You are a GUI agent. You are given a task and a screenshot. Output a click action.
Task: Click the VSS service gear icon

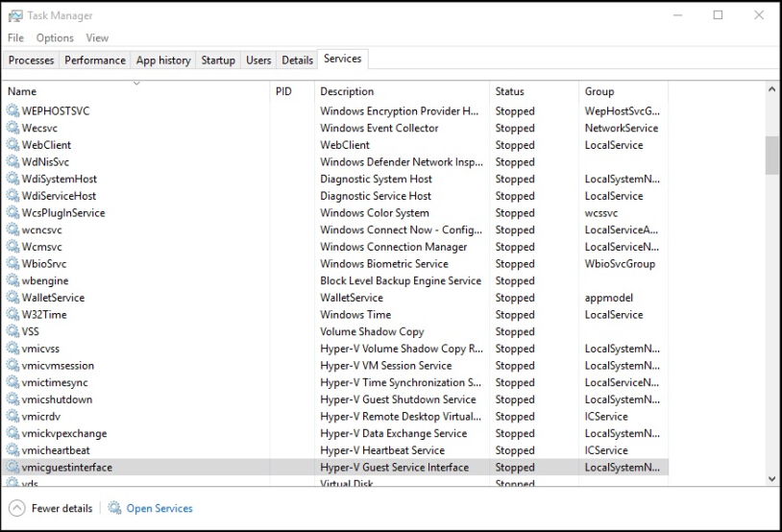[13, 331]
